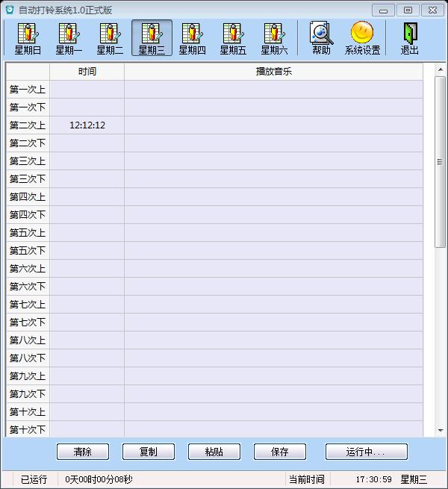448x489 pixels.
Task: Select the 第一次下 row header
Action: pos(28,108)
